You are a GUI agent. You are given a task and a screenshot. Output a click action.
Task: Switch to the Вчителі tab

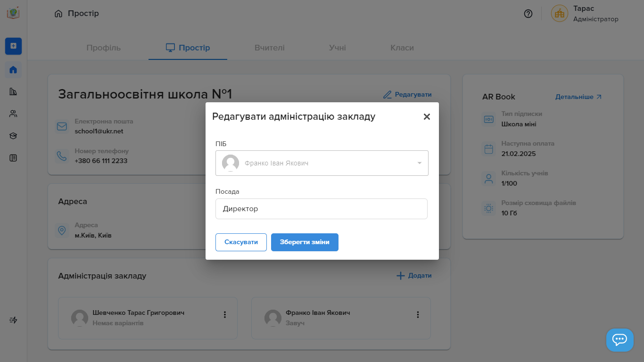tap(270, 48)
